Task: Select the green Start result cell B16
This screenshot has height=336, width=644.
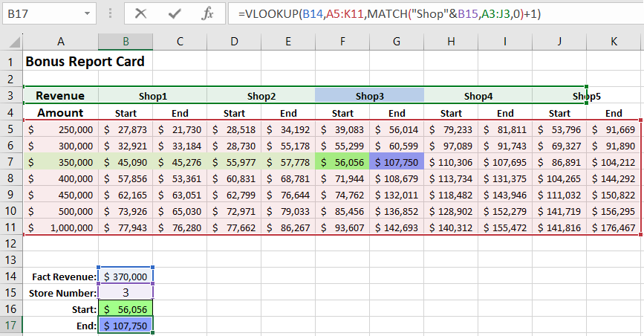Action: pos(126,309)
